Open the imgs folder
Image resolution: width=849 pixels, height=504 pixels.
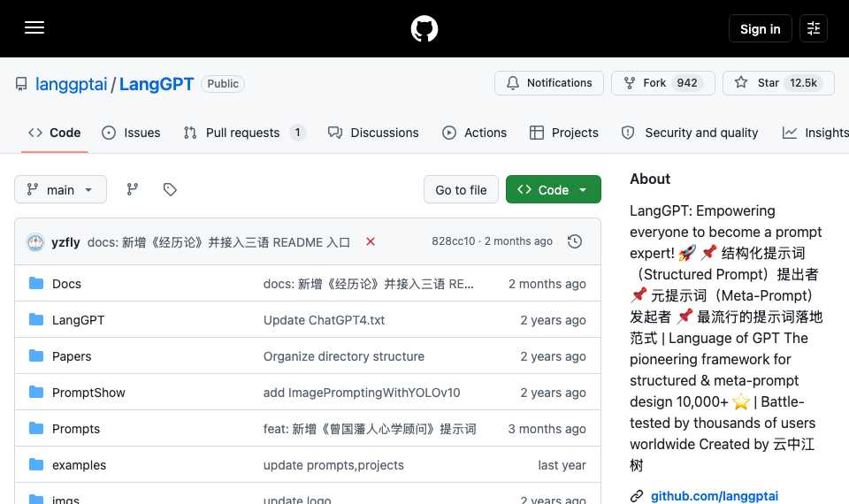65,499
